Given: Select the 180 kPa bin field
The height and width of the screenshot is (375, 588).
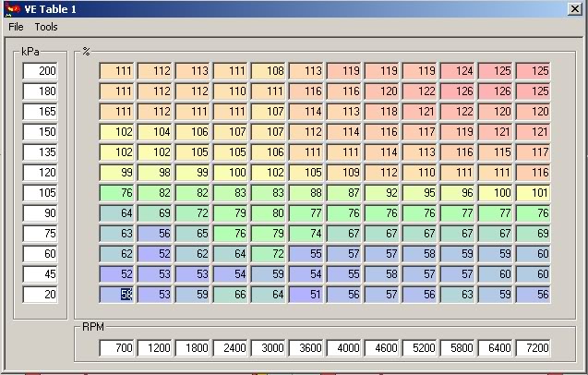Looking at the screenshot, I should 40,91.
